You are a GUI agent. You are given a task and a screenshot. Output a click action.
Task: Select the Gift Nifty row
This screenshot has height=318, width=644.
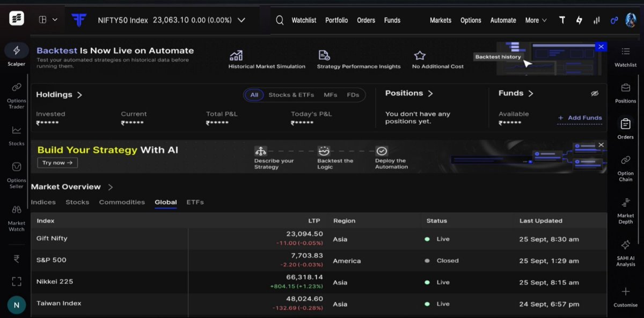coord(319,239)
